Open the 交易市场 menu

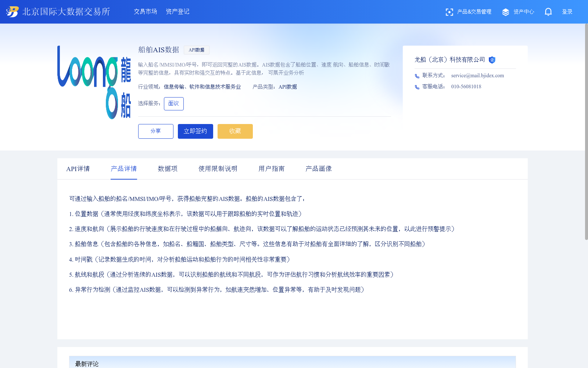point(146,12)
